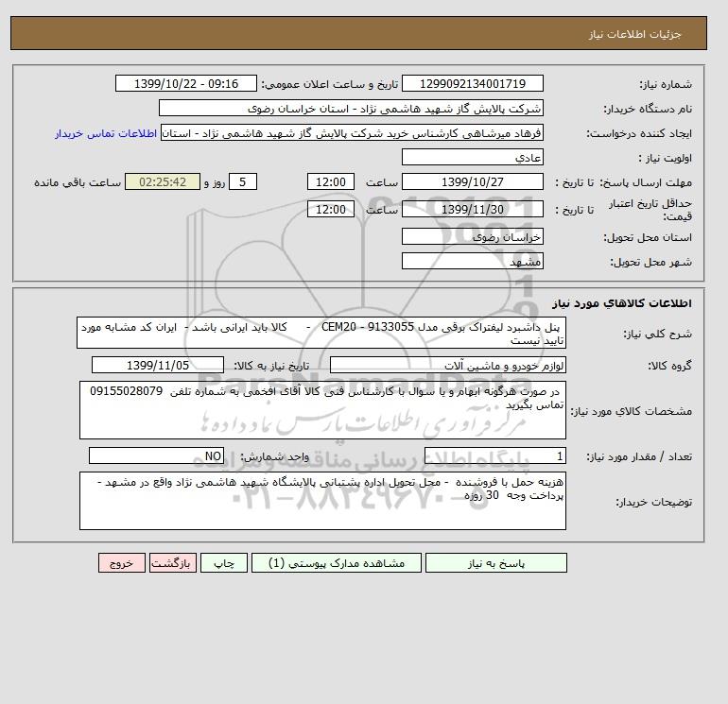
Task: Click the تاریخ نیاز به کالا label
Action: (271, 366)
